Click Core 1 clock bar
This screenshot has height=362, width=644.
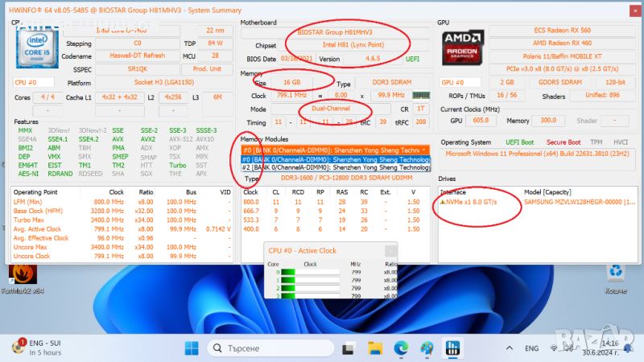point(310,280)
